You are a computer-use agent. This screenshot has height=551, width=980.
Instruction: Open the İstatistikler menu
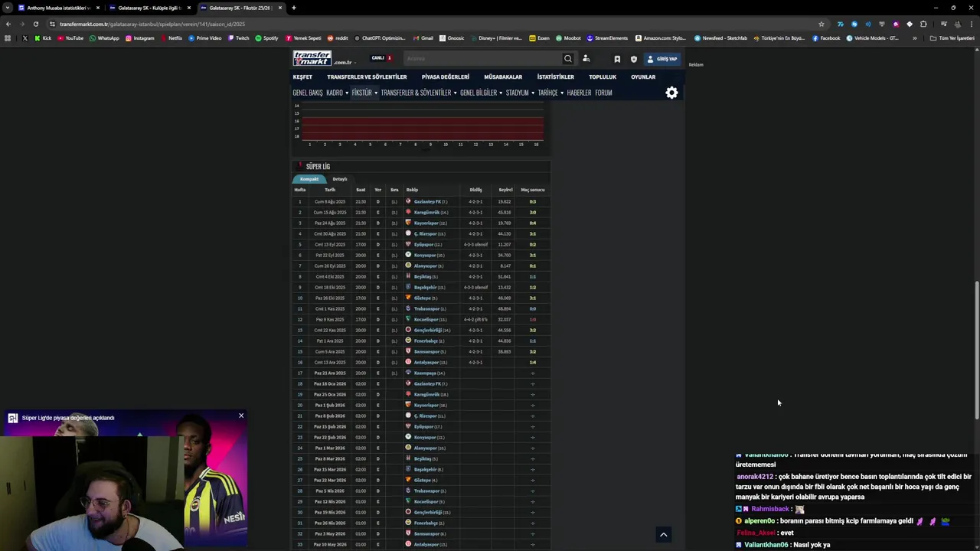coord(556,77)
